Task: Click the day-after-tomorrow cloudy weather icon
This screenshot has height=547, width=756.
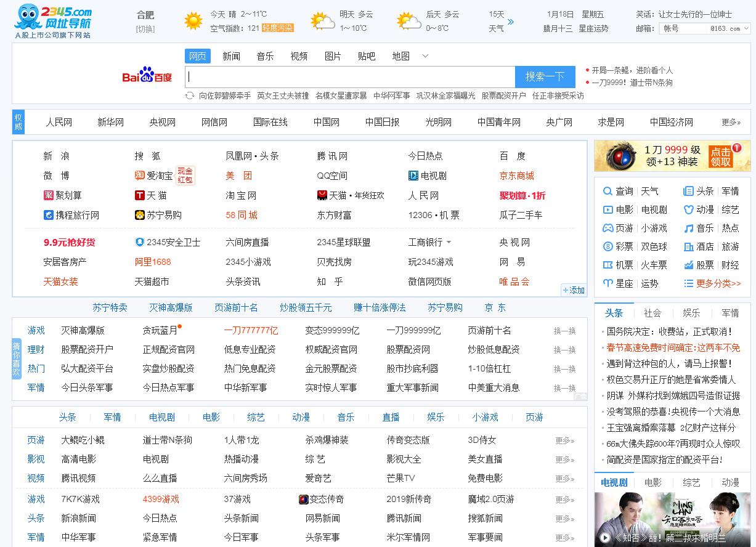Action: [409, 21]
